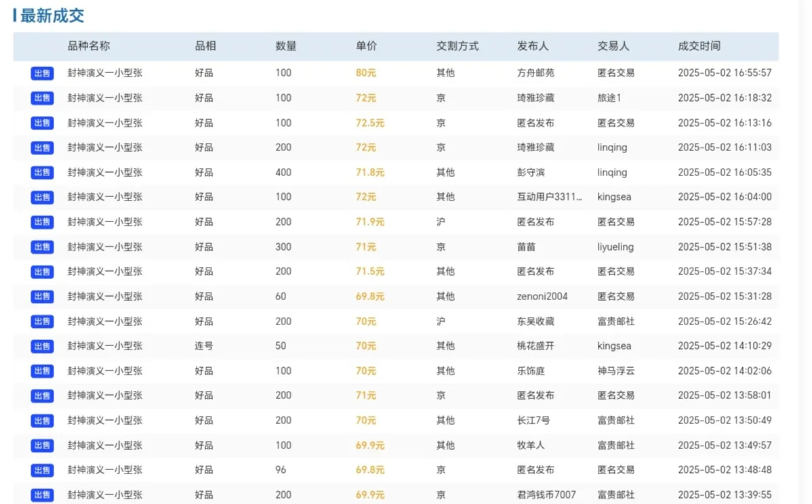Click the 出售 badge in the 桃花盛开 row
Image resolution: width=812 pixels, height=504 pixels.
coord(42,346)
